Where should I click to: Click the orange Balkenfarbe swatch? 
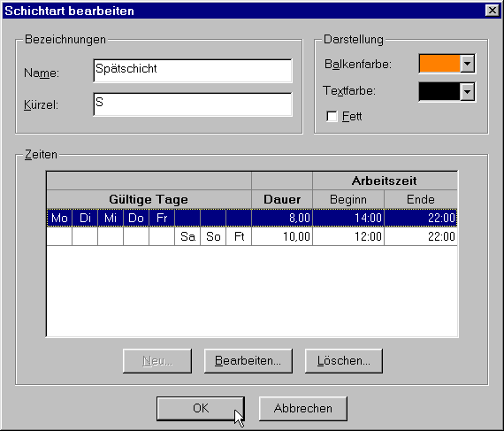click(x=439, y=64)
